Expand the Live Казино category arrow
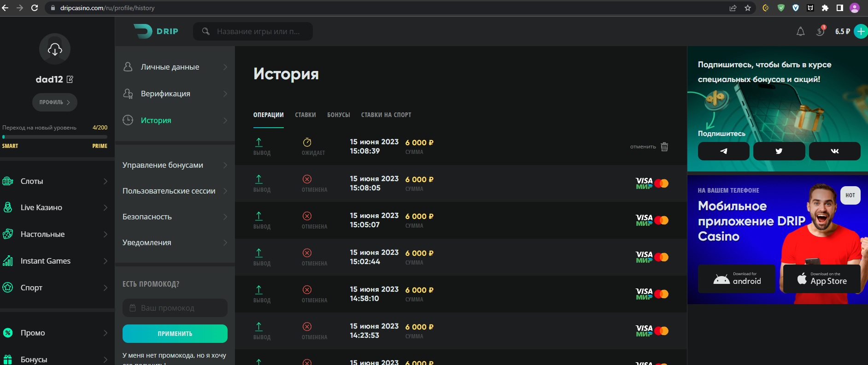868x365 pixels. pyautogui.click(x=106, y=207)
